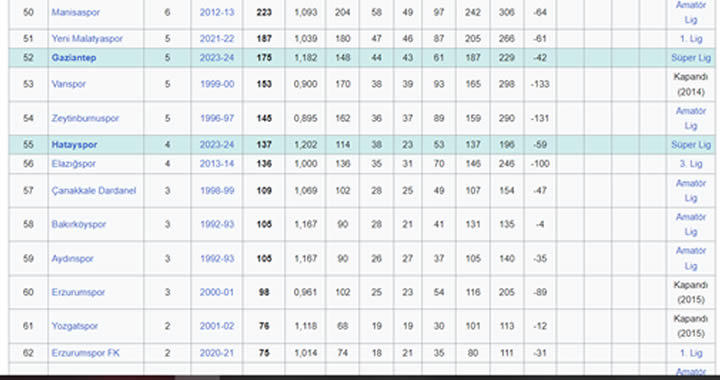Select the bold points value 187

click(264, 39)
